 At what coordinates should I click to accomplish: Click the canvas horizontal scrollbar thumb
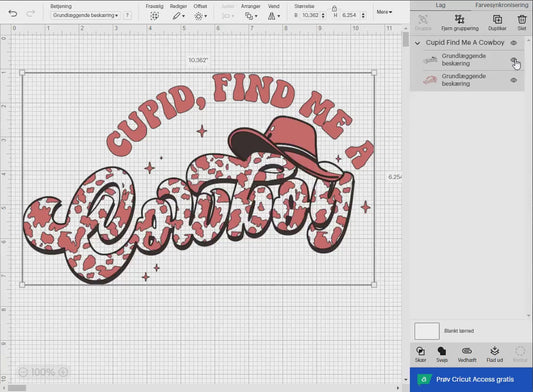17,388
